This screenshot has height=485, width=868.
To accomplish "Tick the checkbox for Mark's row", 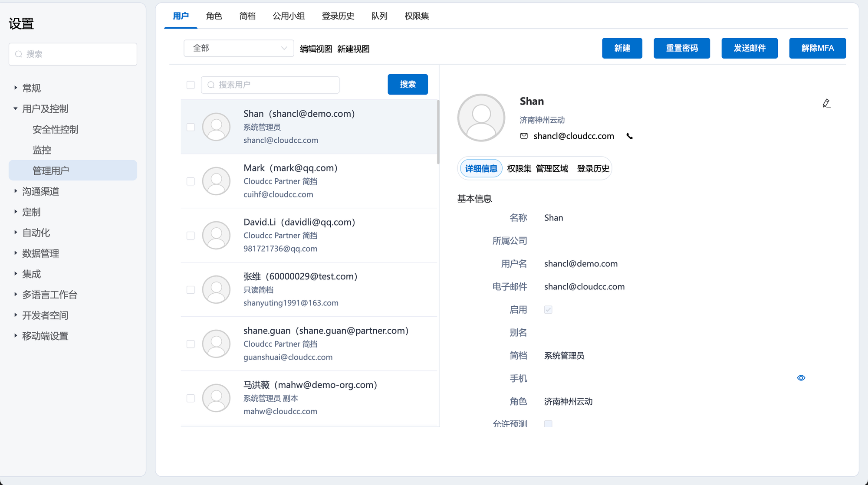I will (191, 181).
